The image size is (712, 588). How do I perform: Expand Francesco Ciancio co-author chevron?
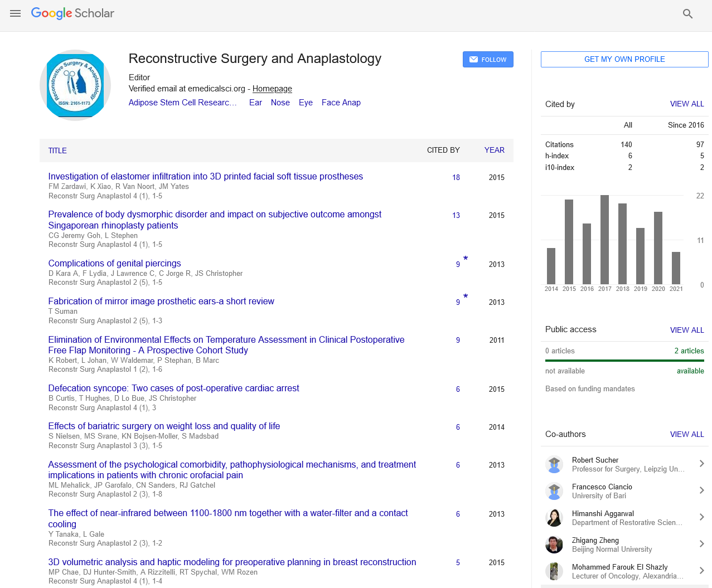click(701, 490)
